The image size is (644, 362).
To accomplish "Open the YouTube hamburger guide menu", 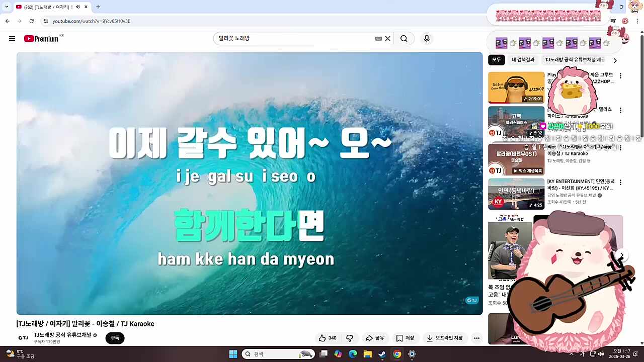I will tap(12, 39).
